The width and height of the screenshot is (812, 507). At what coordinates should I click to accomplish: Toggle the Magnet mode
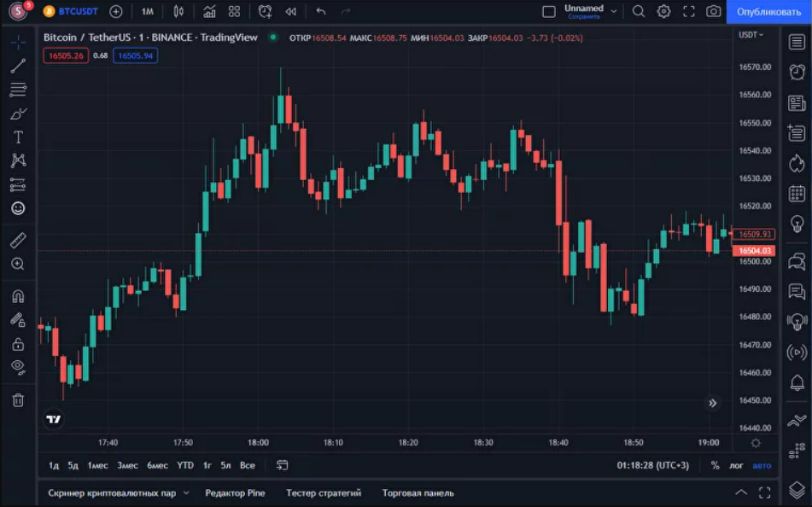point(18,296)
